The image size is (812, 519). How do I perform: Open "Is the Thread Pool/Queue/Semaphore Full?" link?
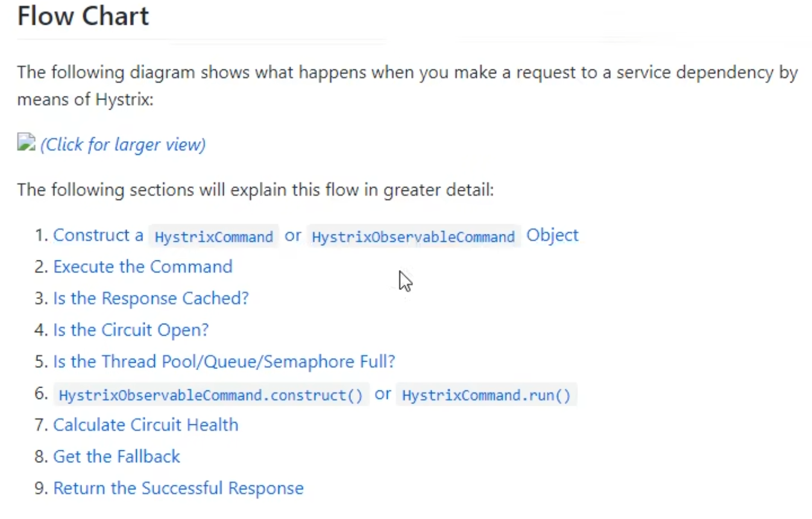pos(224,362)
